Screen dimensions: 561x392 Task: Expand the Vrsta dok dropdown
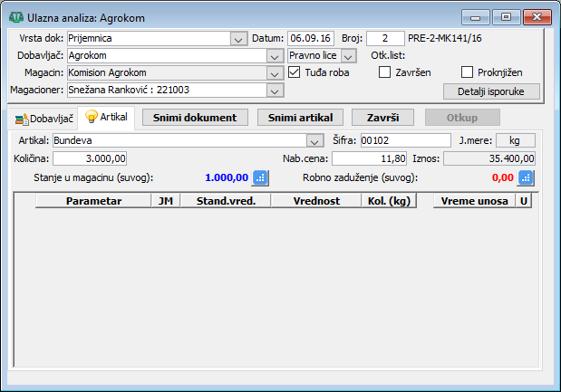tap(238, 39)
